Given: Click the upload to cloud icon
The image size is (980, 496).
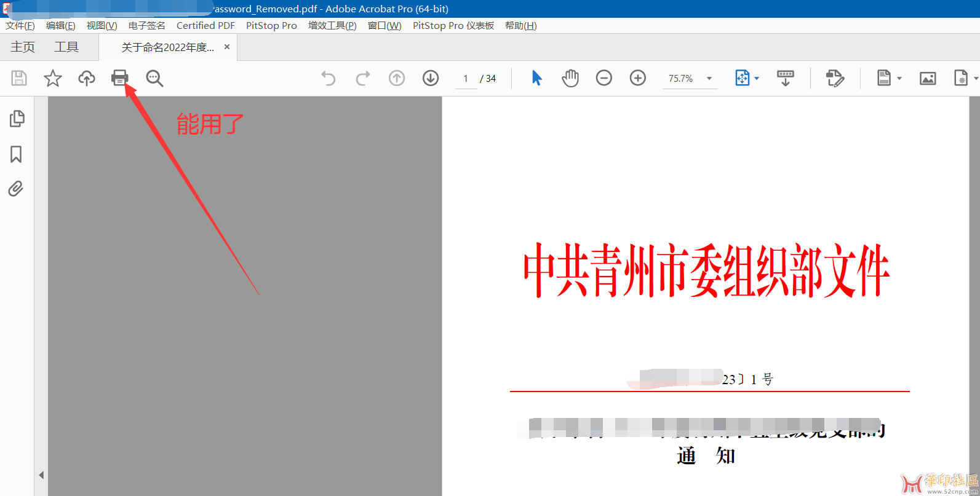Looking at the screenshot, I should [x=87, y=78].
